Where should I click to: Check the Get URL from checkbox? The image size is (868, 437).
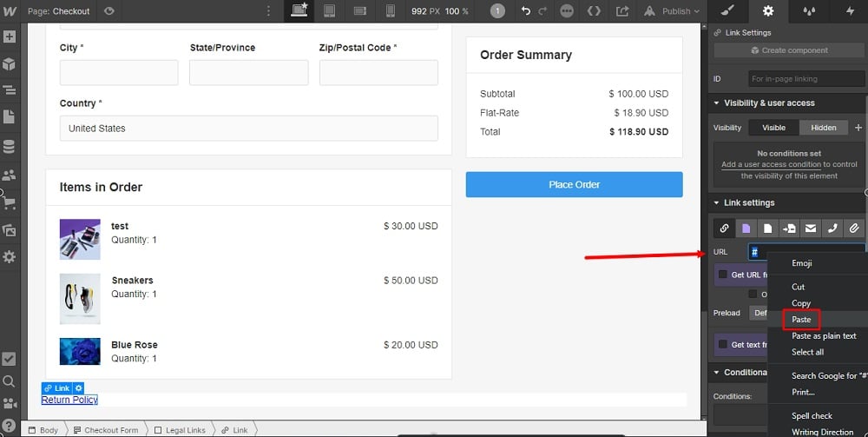pyautogui.click(x=723, y=275)
